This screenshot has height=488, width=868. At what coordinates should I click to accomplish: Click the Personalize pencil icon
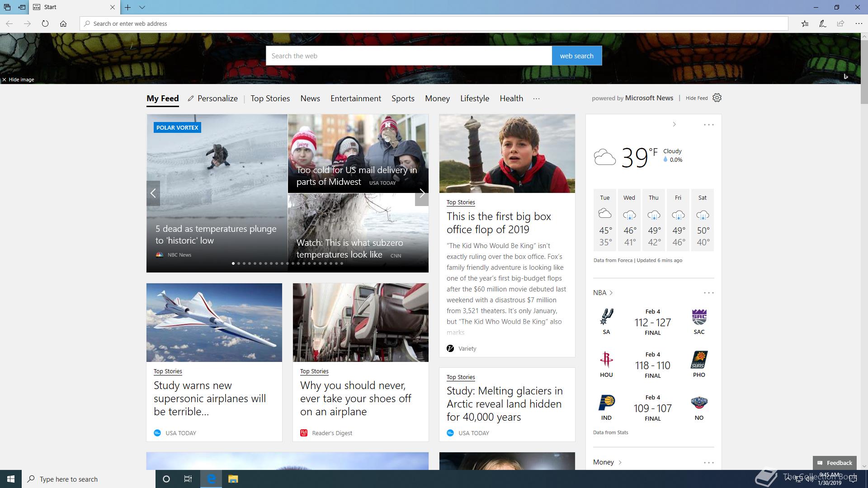point(191,99)
